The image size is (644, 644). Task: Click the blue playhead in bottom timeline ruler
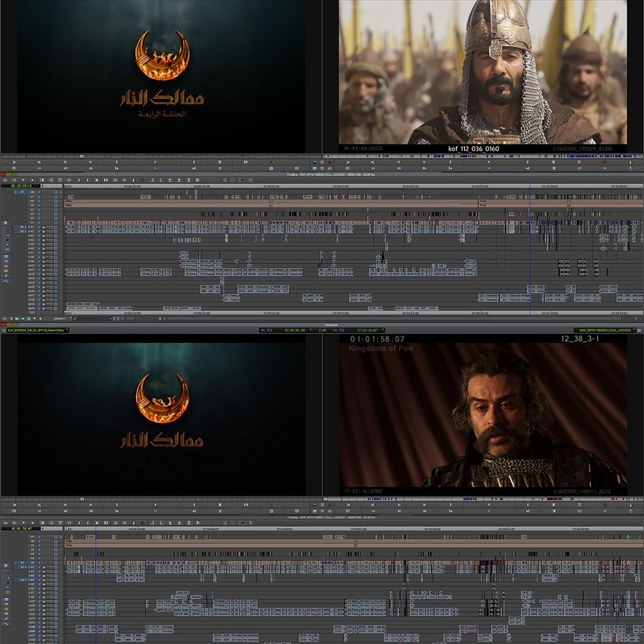(95, 529)
